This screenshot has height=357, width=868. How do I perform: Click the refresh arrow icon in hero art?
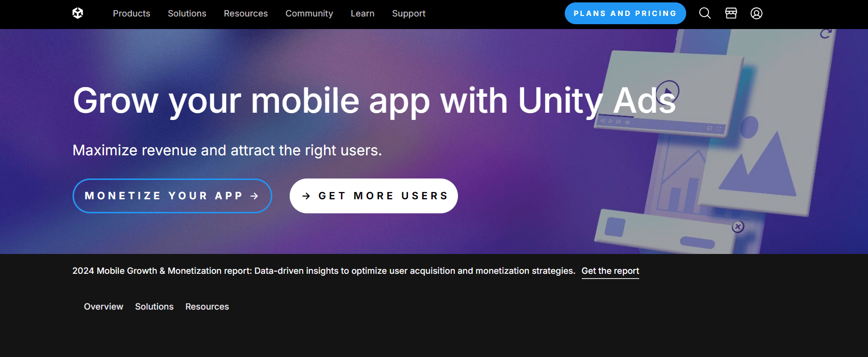click(826, 33)
